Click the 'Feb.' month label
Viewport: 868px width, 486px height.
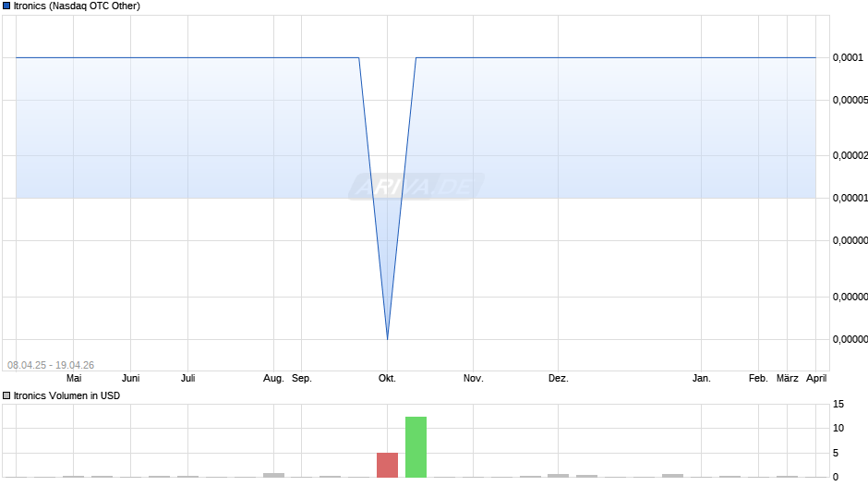coord(758,379)
